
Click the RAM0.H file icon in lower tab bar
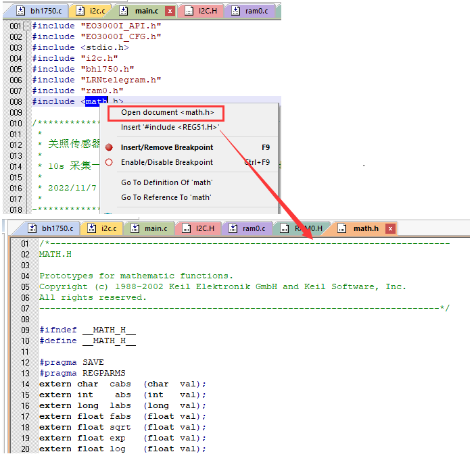tap(284, 228)
